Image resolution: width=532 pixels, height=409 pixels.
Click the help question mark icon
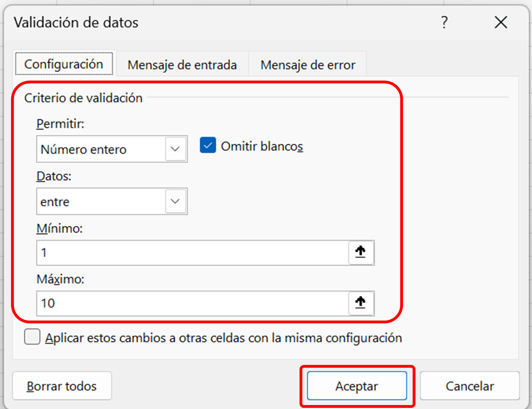(x=444, y=22)
